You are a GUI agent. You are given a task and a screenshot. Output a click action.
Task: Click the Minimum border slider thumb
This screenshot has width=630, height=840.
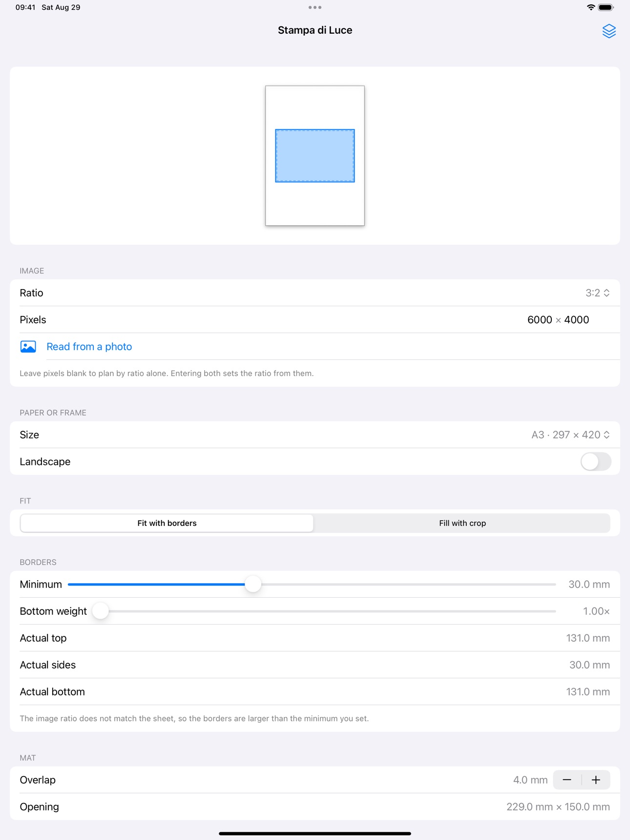(253, 584)
